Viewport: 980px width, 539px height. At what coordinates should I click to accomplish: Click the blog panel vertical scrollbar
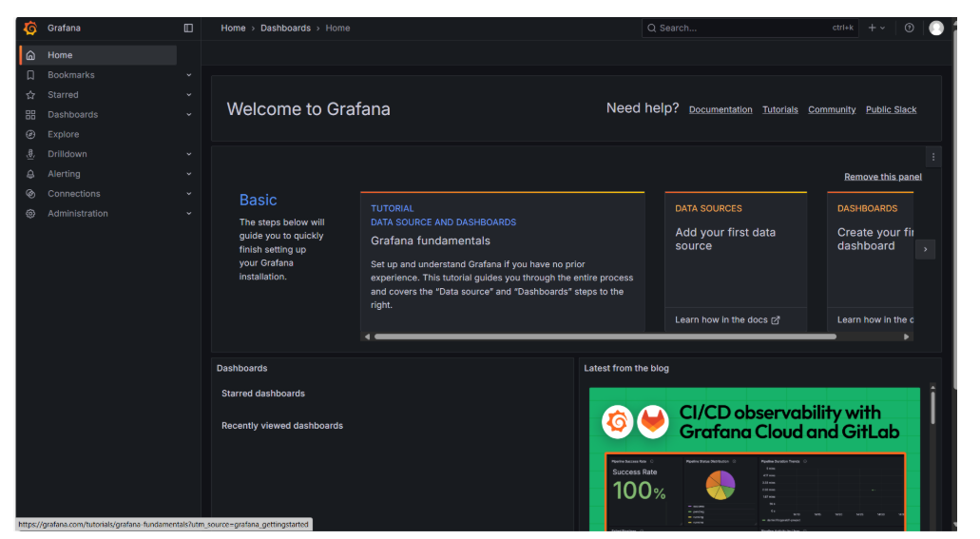coord(932,407)
